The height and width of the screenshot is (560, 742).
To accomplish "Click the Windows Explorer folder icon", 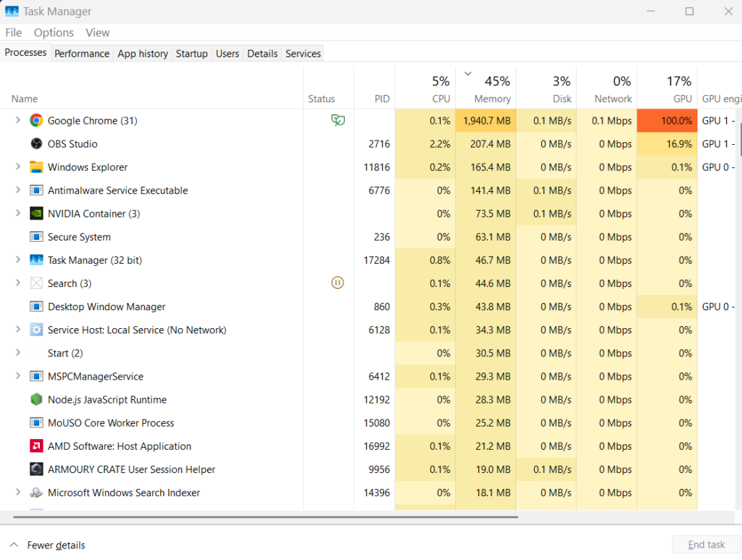I will tap(36, 167).
